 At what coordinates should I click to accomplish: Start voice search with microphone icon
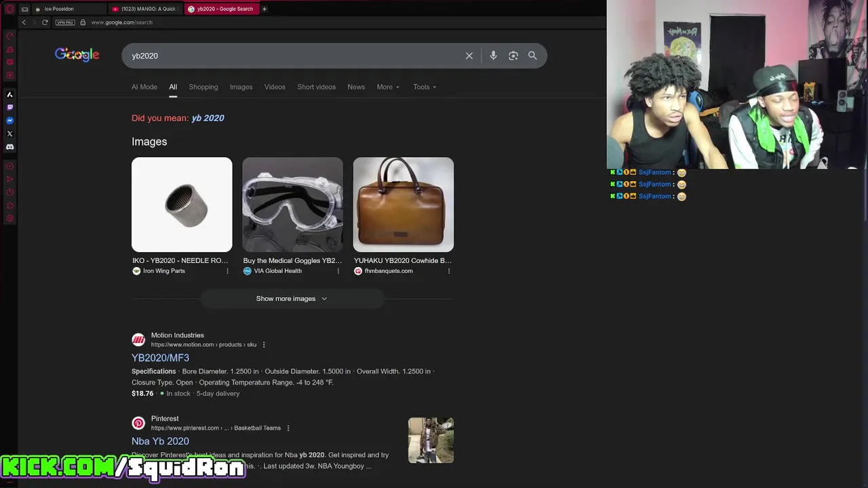tap(494, 56)
